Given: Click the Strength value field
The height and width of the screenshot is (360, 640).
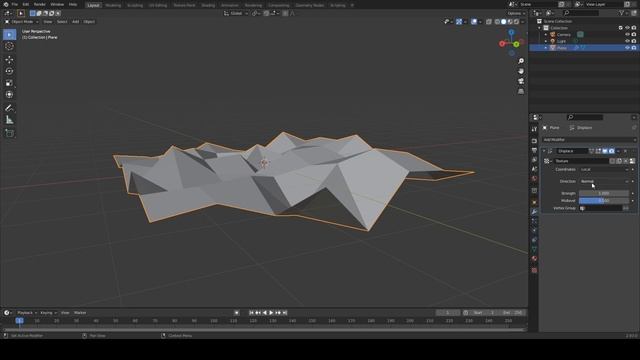Looking at the screenshot, I should click(x=604, y=193).
